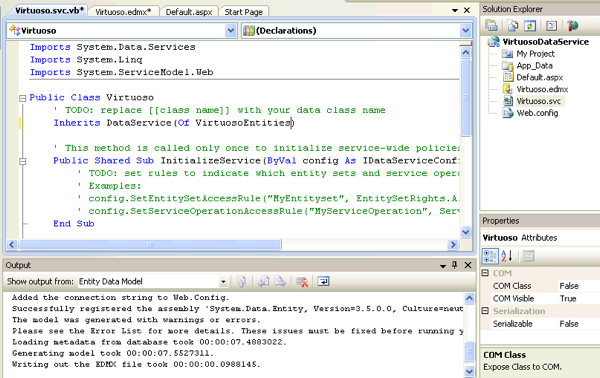Click Show All Files icon in Solution Explorer
Image resolution: width=600 pixels, height=378 pixels.
click(512, 26)
